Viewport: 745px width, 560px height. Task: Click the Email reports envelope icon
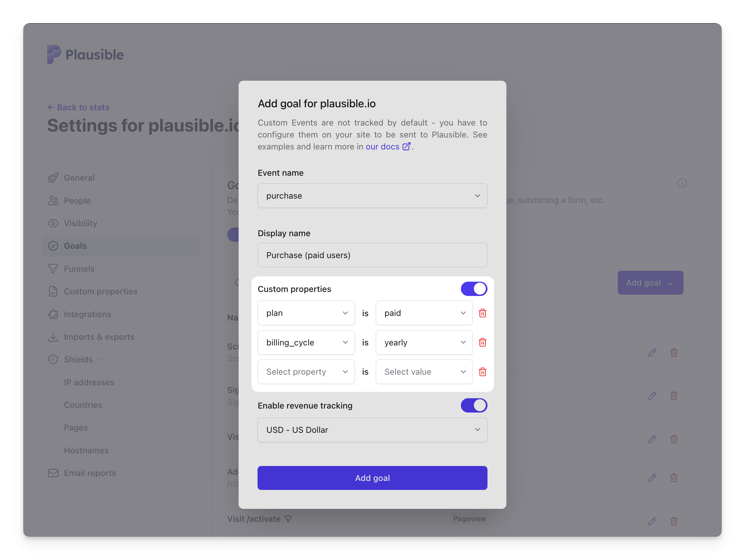[53, 473]
